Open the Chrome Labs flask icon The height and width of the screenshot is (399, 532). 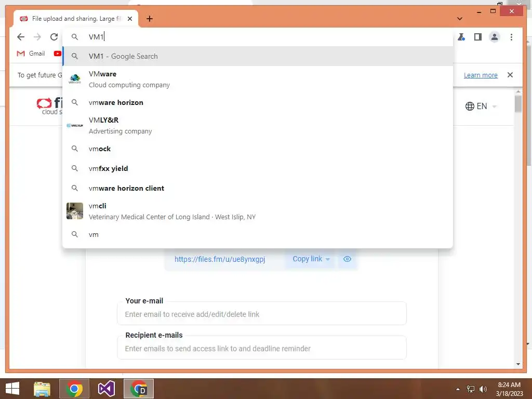[461, 37]
